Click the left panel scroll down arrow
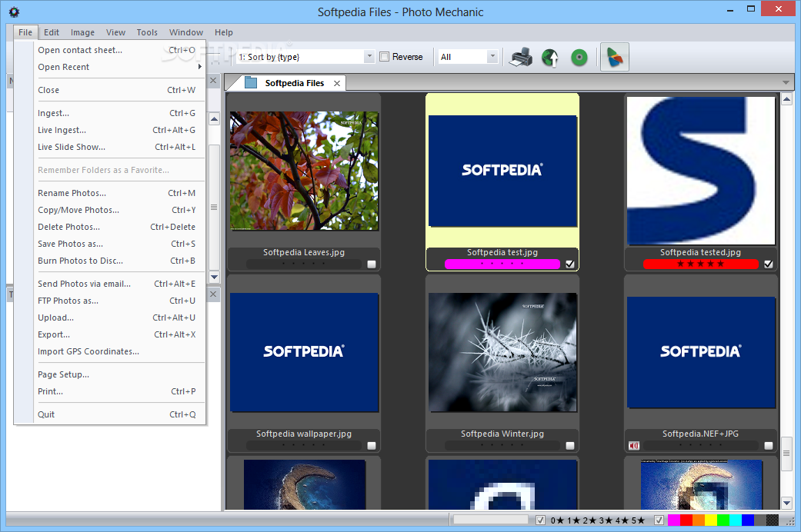 tap(214, 278)
